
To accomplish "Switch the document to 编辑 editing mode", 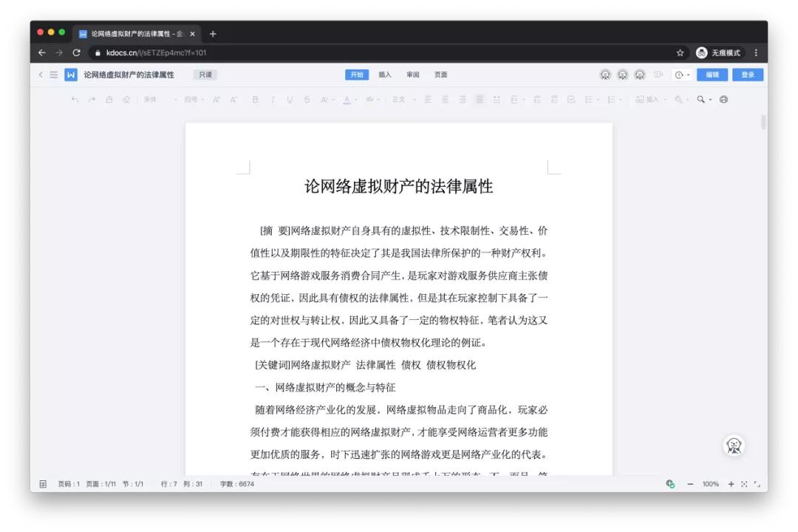I will [714, 75].
